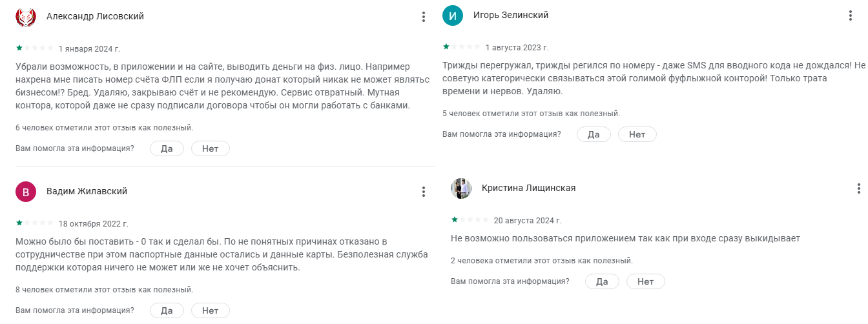The height and width of the screenshot is (324, 868).
Task: Click the star rating on Вадим Жилавский's review
Action: coord(35,223)
